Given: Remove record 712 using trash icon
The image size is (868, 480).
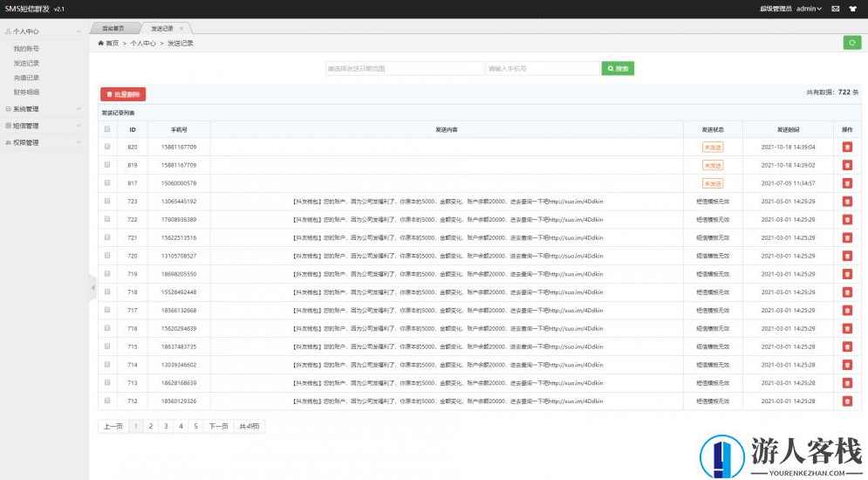Looking at the screenshot, I should click(x=846, y=401).
